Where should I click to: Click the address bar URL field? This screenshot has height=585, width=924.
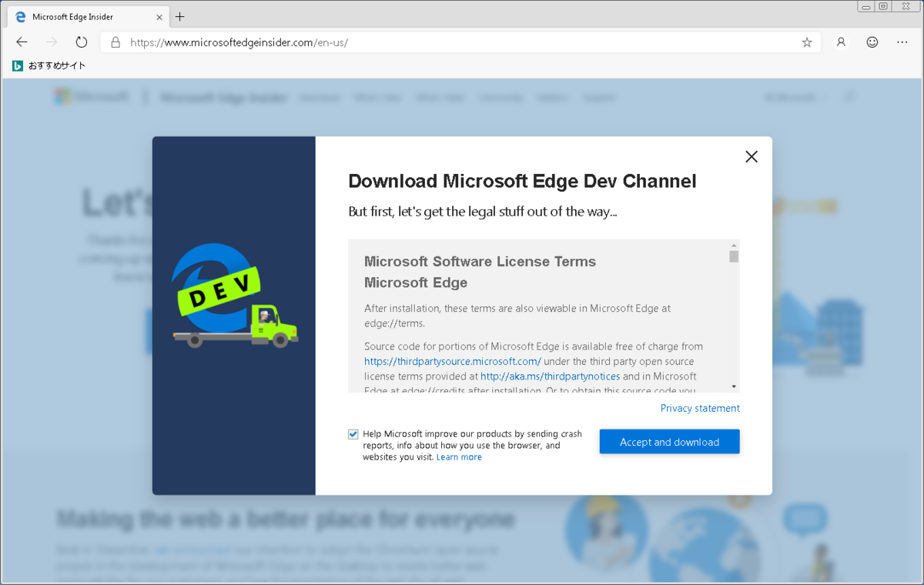click(x=462, y=42)
